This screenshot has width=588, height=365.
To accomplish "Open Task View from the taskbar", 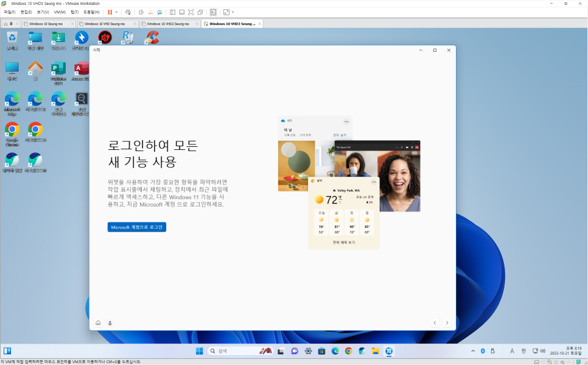I will [281, 351].
